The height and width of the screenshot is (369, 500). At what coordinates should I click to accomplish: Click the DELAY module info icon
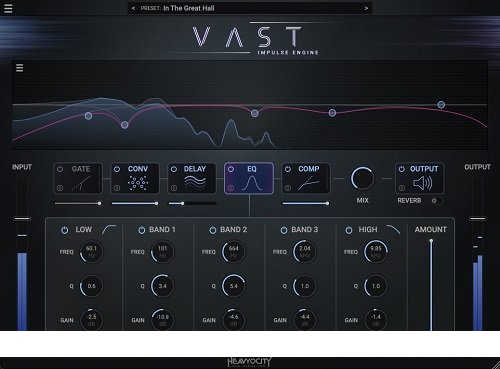174,188
